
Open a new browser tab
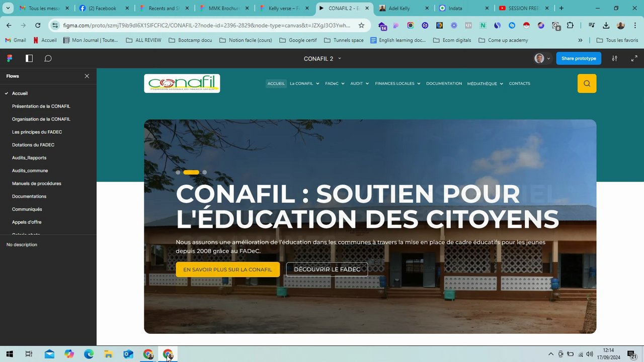tap(561, 8)
